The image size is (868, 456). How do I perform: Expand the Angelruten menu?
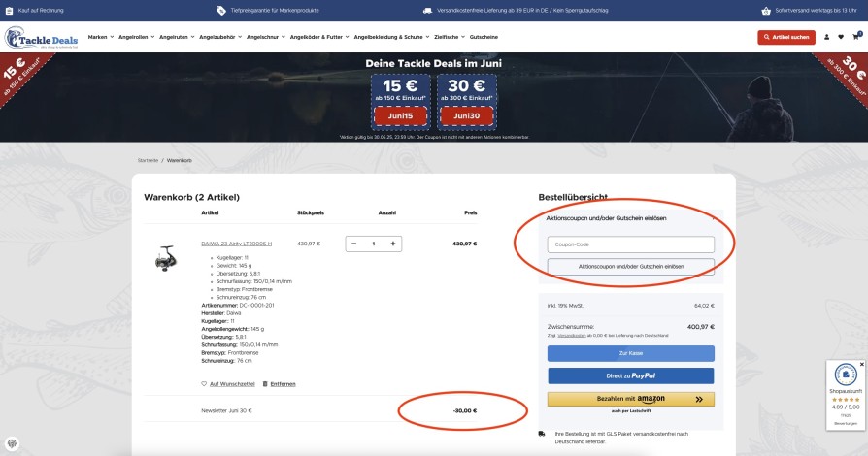[x=177, y=37]
